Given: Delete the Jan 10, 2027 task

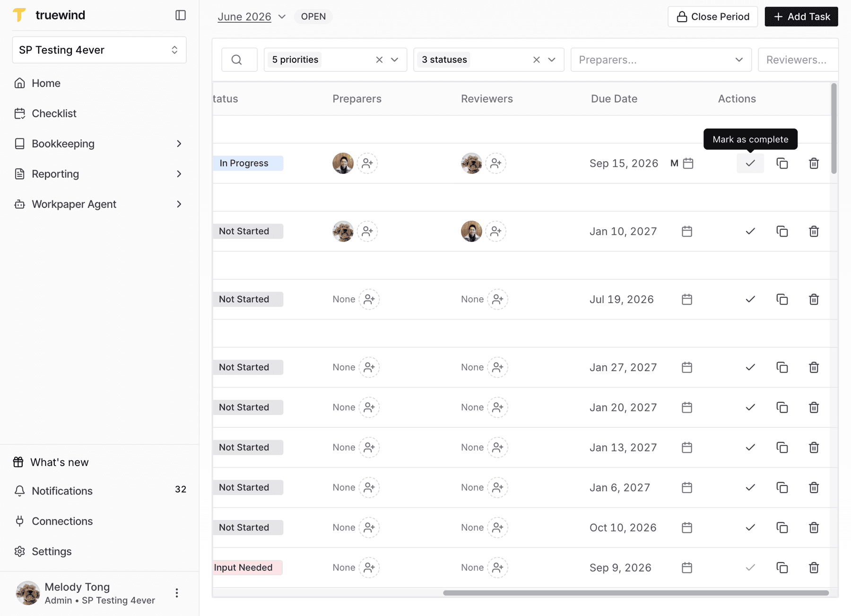Looking at the screenshot, I should tap(814, 231).
